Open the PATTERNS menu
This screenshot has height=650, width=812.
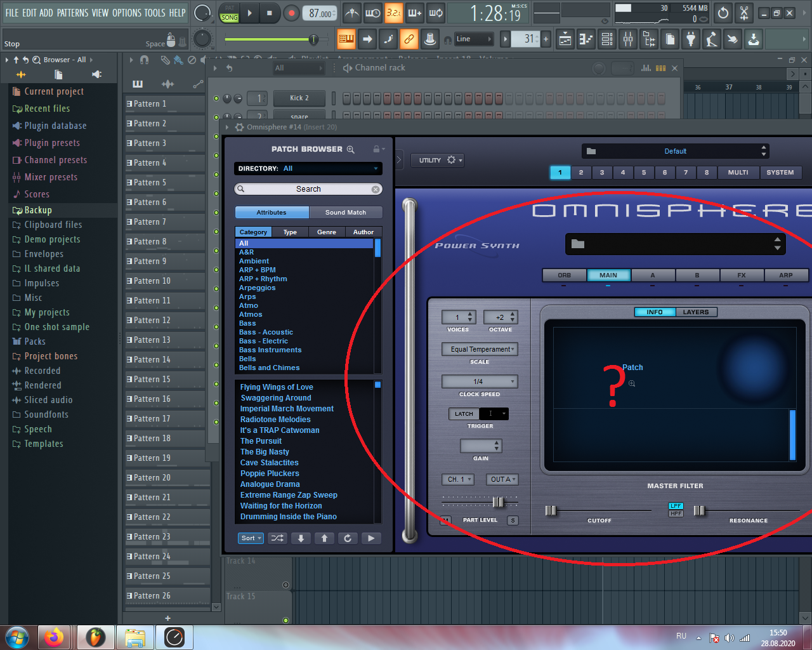pyautogui.click(x=73, y=13)
